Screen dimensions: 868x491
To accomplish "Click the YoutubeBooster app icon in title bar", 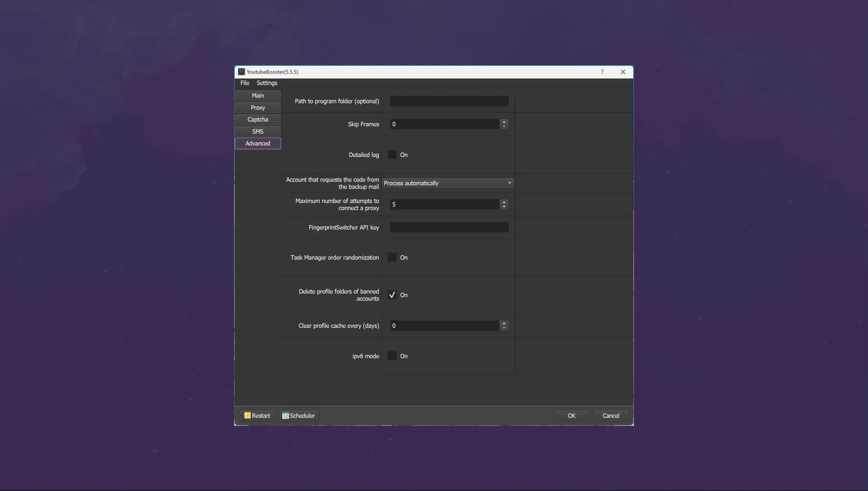I will click(241, 72).
